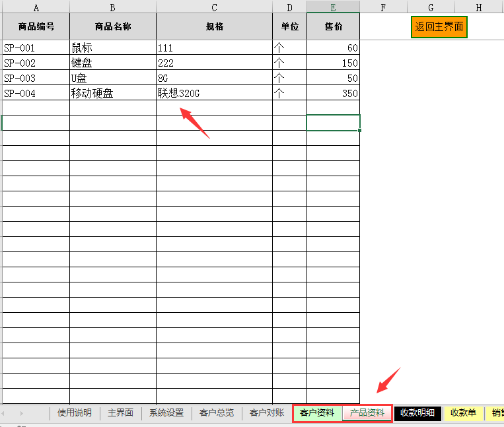Select column A header

(36, 7)
